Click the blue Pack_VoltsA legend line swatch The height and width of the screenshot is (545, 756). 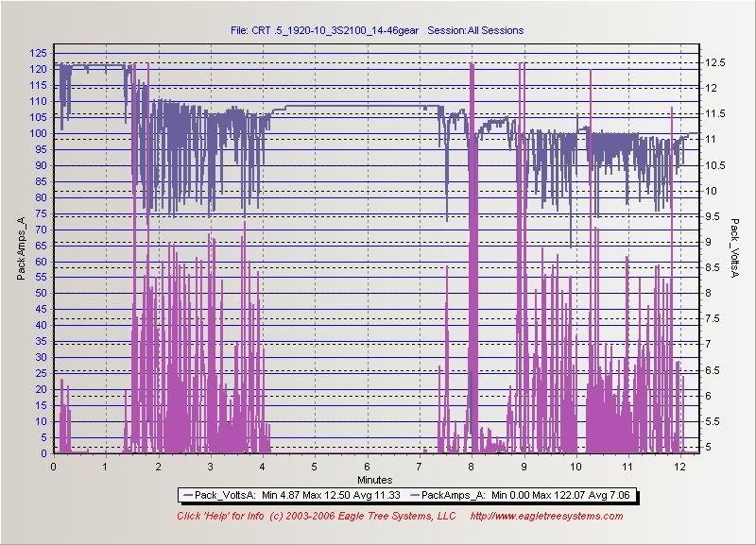click(x=188, y=493)
